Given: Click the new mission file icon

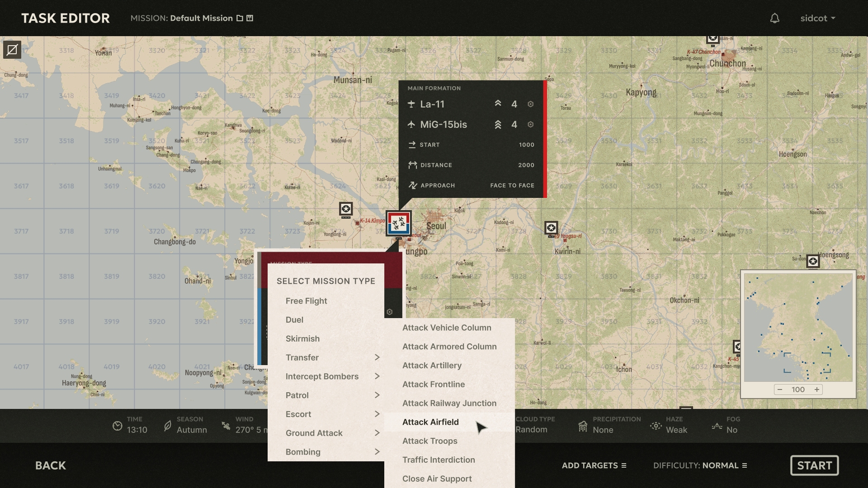Looking at the screenshot, I should (240, 19).
